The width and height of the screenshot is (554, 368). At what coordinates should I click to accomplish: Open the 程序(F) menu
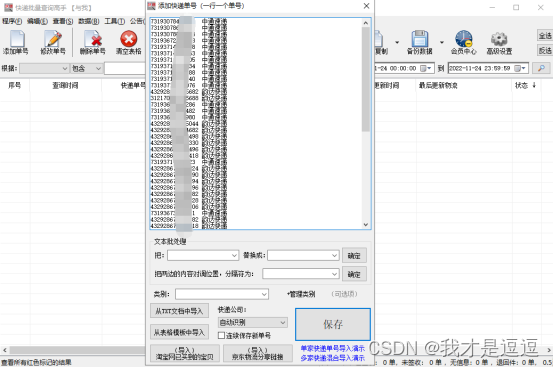coord(12,22)
